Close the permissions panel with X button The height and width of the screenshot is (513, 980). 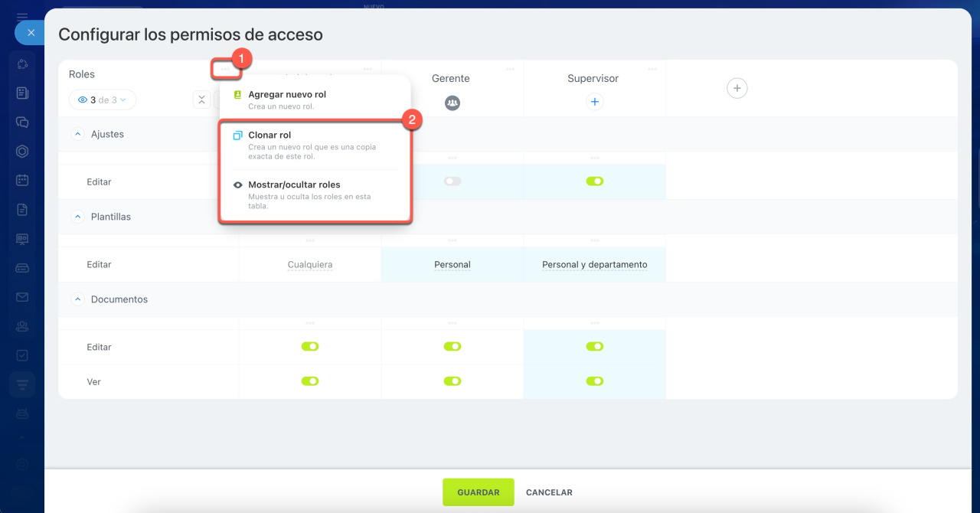[31, 33]
